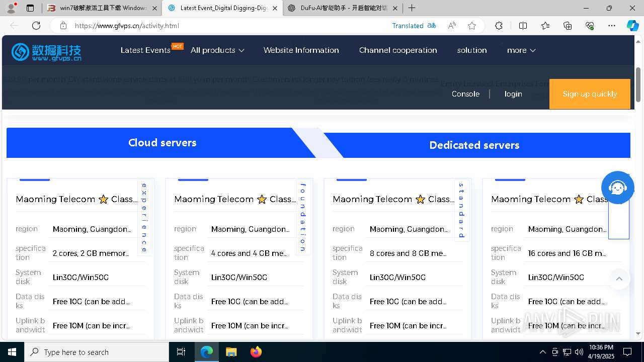The image size is (644, 362).
Task: Switch to the Dedicated servers tab
Action: point(474,145)
